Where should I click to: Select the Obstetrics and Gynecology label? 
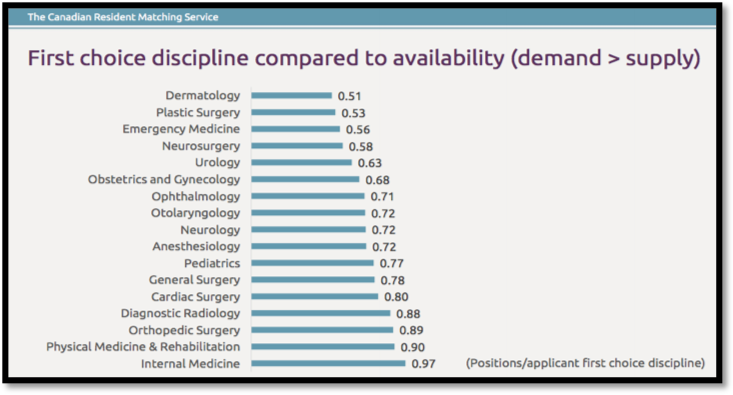164,180
